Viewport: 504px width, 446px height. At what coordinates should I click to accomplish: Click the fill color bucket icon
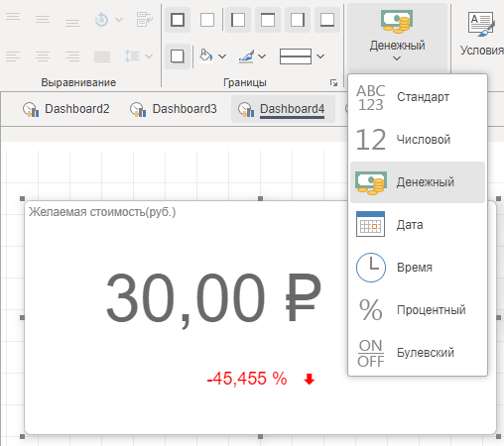pos(205,56)
